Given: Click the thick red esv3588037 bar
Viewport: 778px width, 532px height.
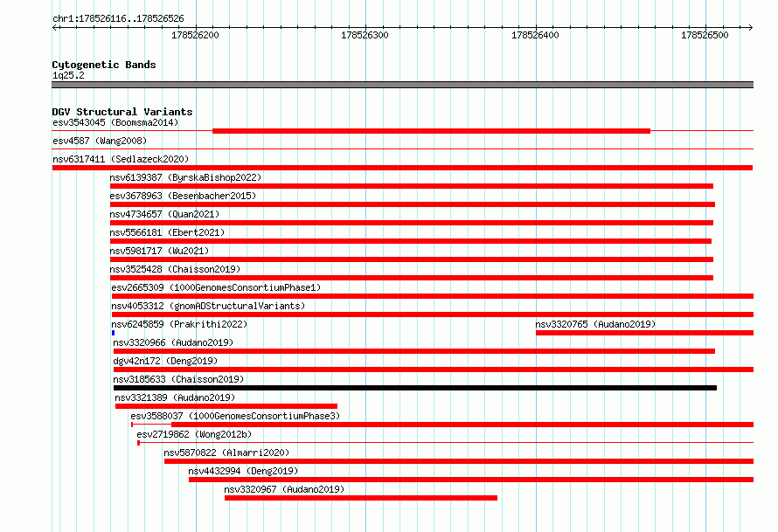Looking at the screenshot, I should [462, 425].
